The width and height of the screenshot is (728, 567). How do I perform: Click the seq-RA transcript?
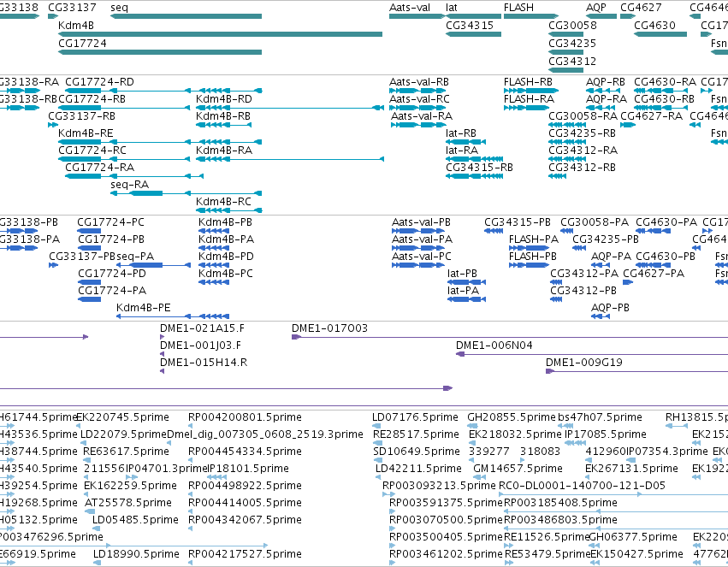(186, 193)
